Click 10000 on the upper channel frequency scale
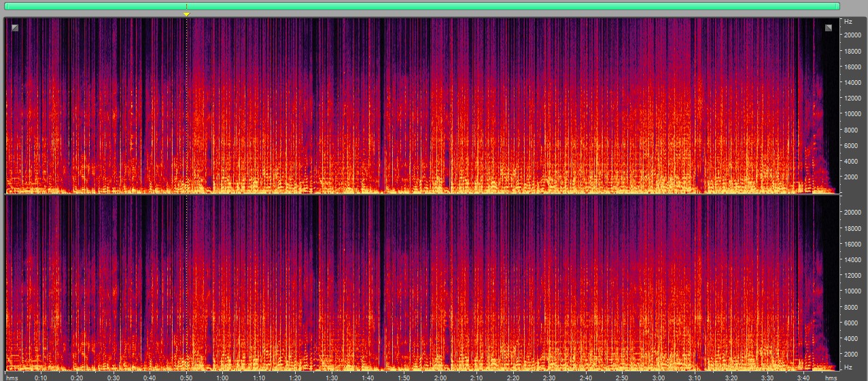 pos(853,114)
